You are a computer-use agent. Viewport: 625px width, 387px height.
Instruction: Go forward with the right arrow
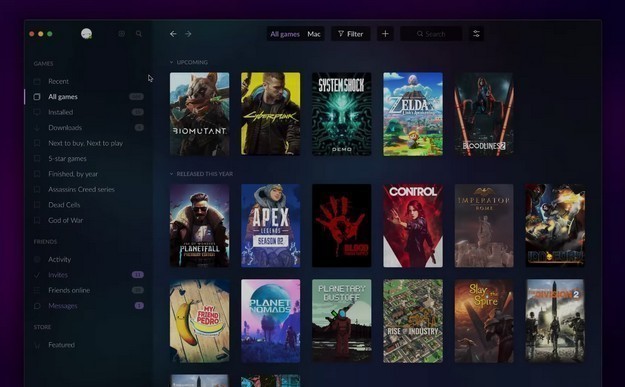pos(188,34)
